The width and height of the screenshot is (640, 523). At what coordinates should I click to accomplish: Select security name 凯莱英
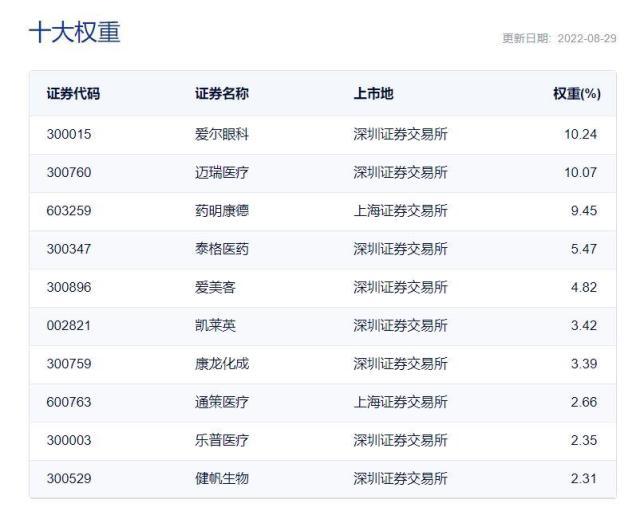(215, 325)
